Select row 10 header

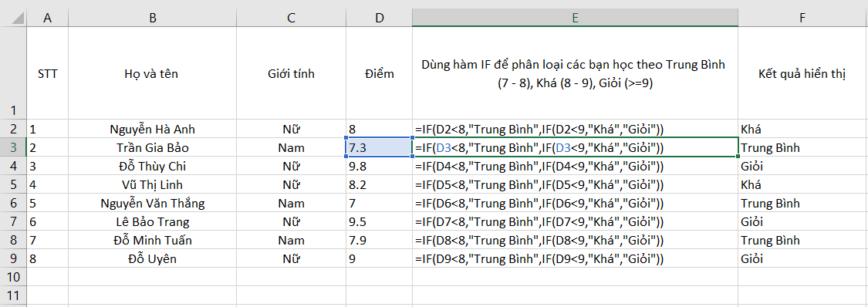coord(13,277)
